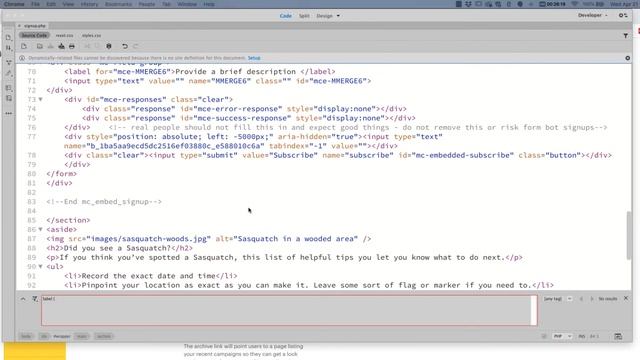Click the find previous arrow in search bar
Viewport: 640px width, 360px height.
[581, 299]
